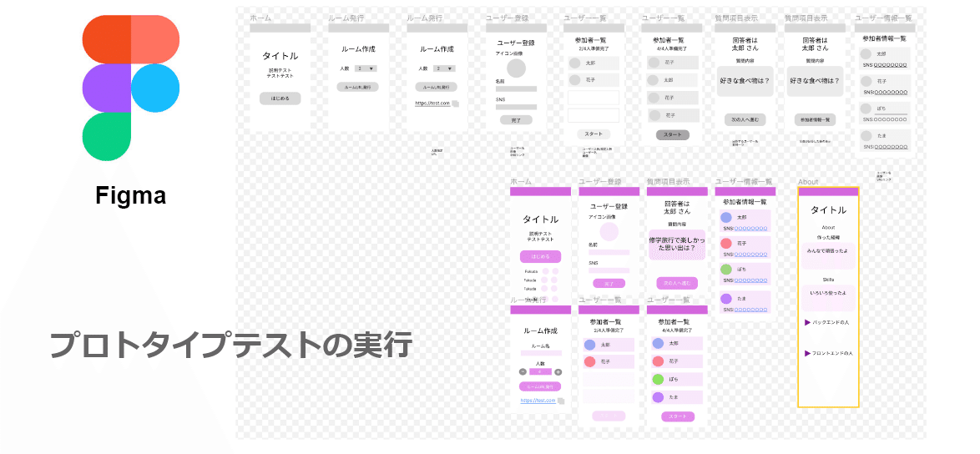Open 太郎's SNS link in purple 参加者情報一覧
980x454 pixels.
click(750, 229)
